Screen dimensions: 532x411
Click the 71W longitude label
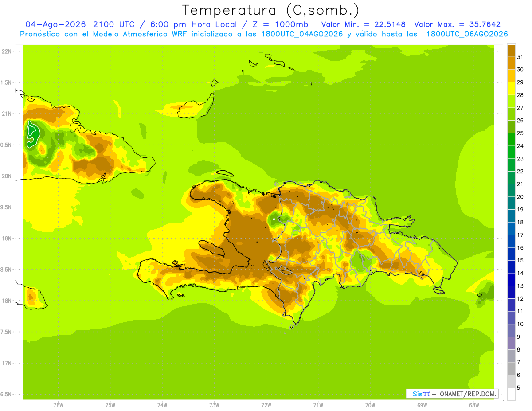[318, 405]
